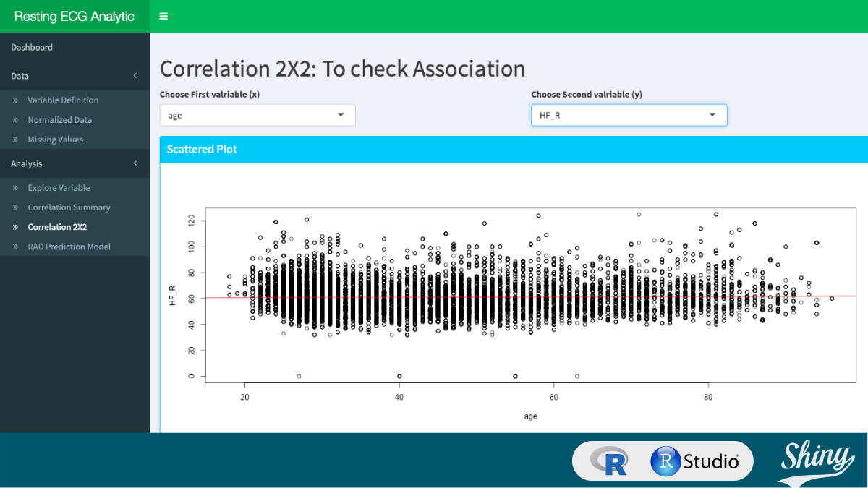Viewport: 868px width, 488px height.
Task: Open the first variable dropdown showing age
Action: [257, 114]
